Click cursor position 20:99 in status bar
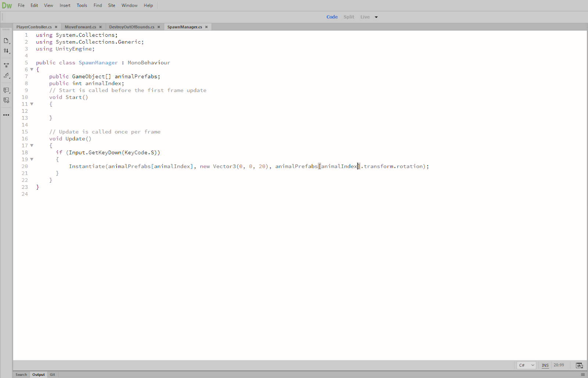 559,365
